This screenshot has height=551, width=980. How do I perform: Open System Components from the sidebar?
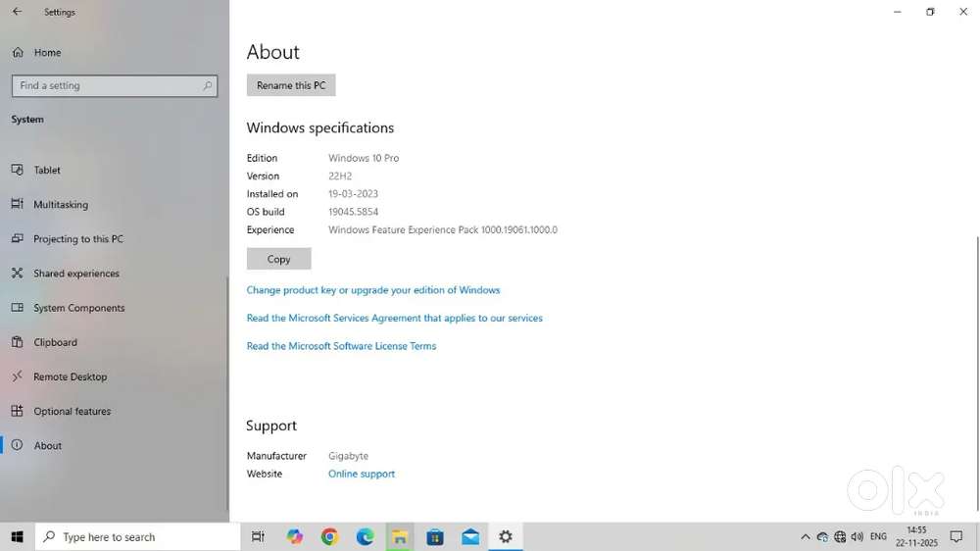tap(78, 308)
